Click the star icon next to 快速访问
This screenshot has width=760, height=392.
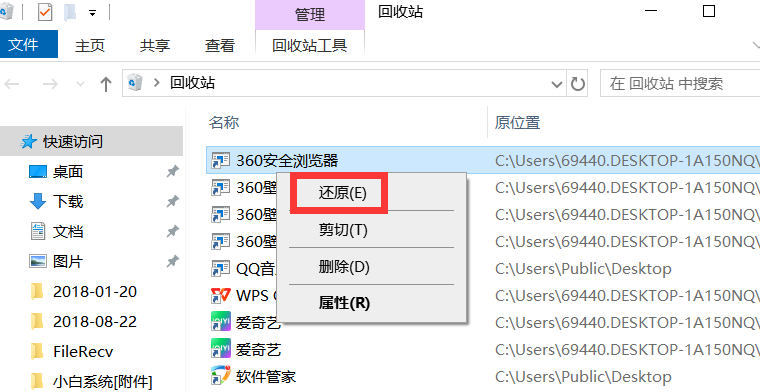[x=29, y=141]
